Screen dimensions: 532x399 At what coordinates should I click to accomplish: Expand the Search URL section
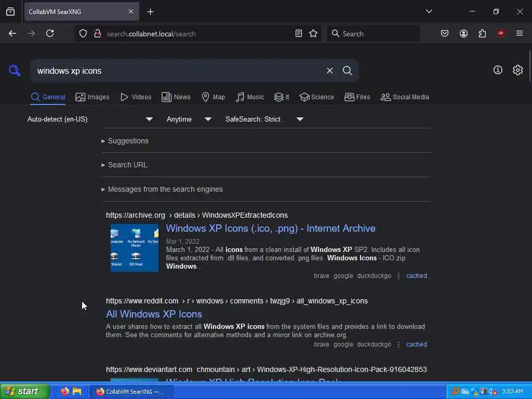coord(124,165)
